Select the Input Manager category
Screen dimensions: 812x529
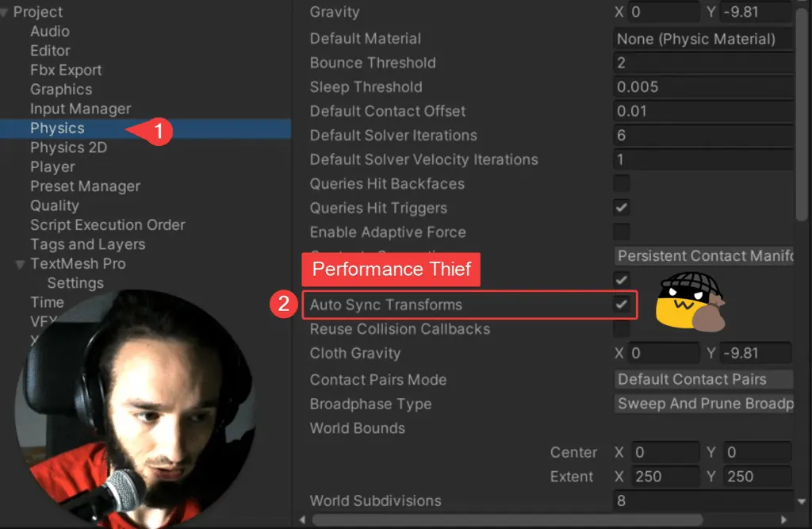pos(80,109)
